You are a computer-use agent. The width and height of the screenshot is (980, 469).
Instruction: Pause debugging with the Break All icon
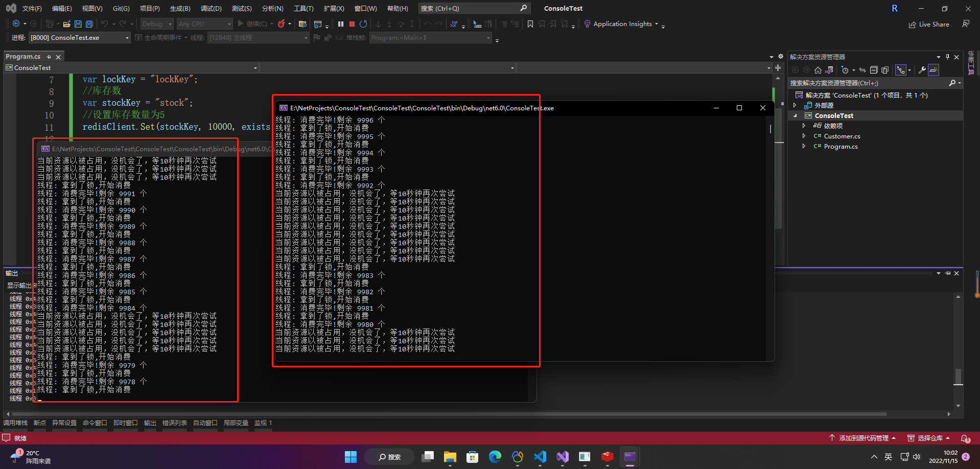point(341,24)
